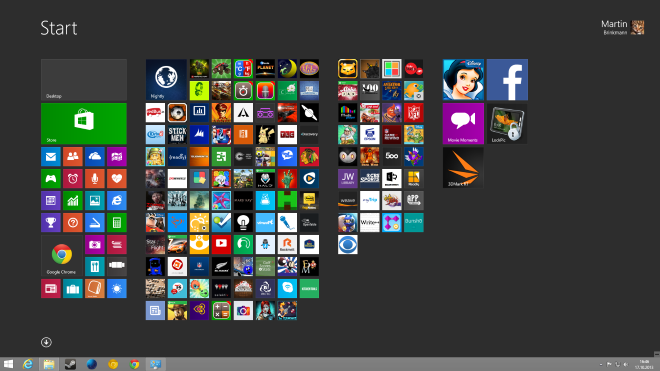Launch the green Calculator tile

(x=117, y=222)
